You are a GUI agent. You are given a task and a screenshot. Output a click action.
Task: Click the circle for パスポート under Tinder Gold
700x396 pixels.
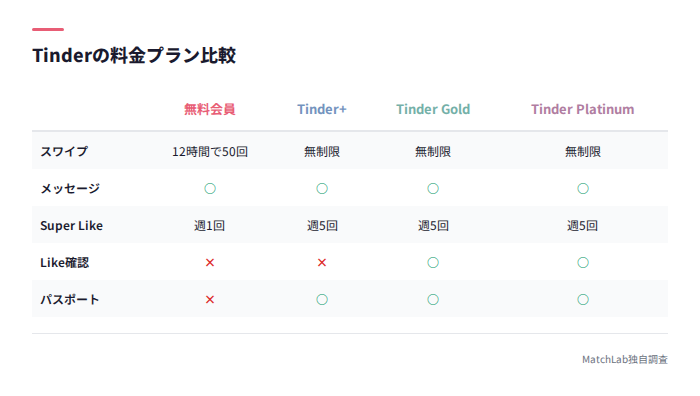[433, 300]
